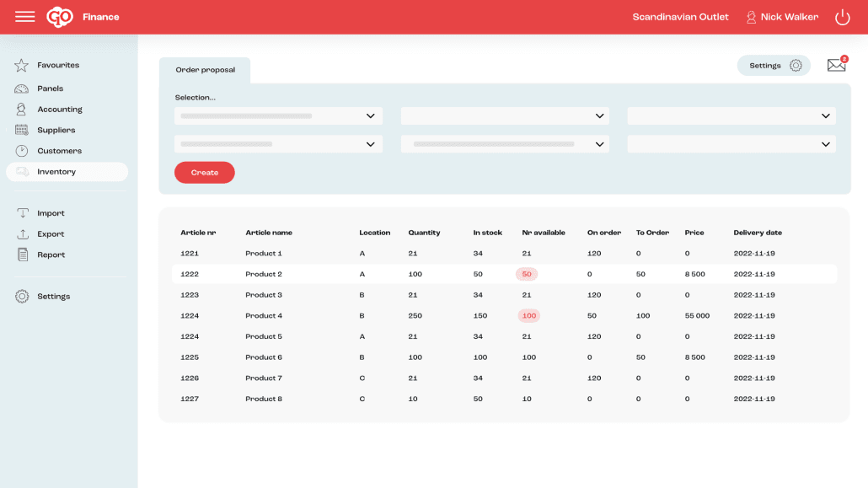Click the Article name column header

coord(269,233)
